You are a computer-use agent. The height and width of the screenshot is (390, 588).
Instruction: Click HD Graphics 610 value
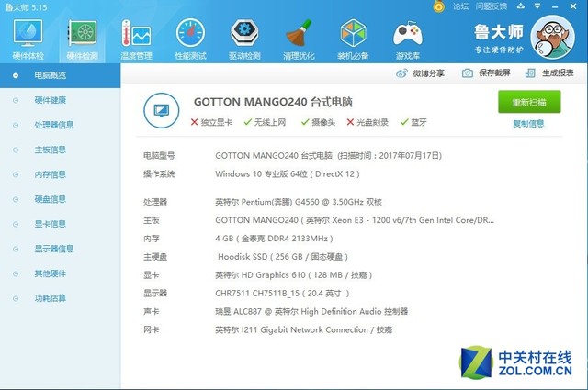pyautogui.click(x=294, y=275)
